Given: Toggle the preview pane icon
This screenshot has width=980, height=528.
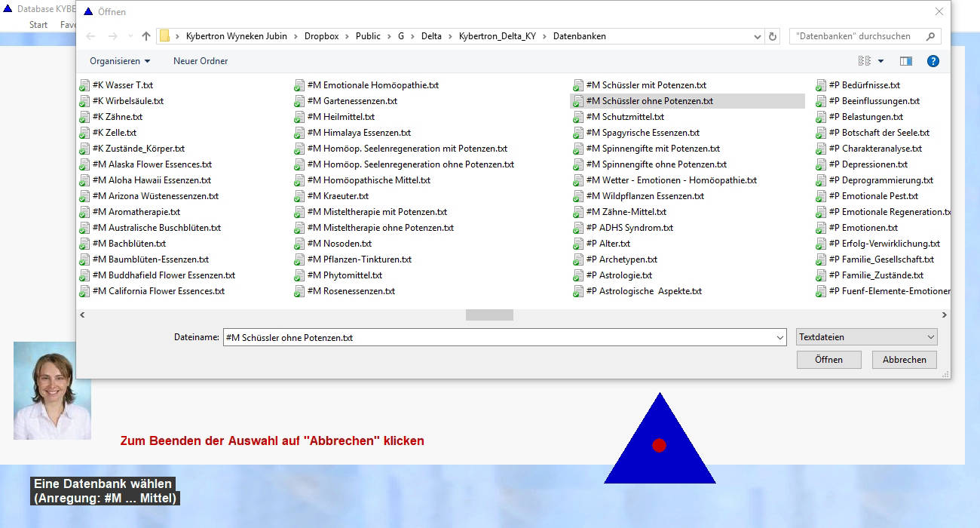Looking at the screenshot, I should click(x=906, y=61).
